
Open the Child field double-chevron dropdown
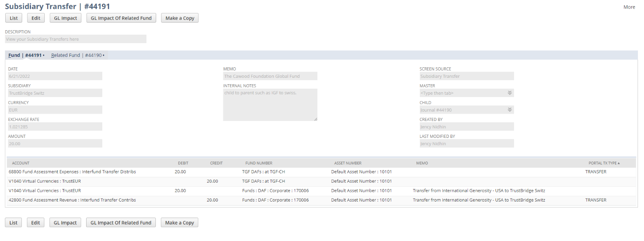[510, 110]
